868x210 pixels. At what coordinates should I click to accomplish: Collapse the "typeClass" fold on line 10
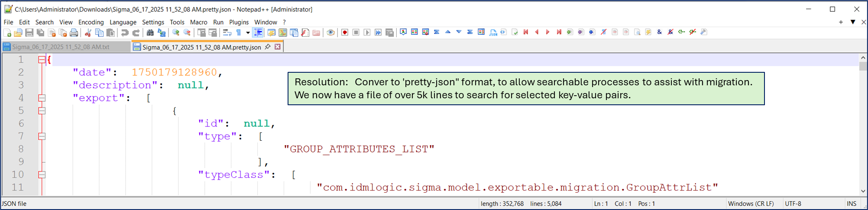pyautogui.click(x=42, y=175)
